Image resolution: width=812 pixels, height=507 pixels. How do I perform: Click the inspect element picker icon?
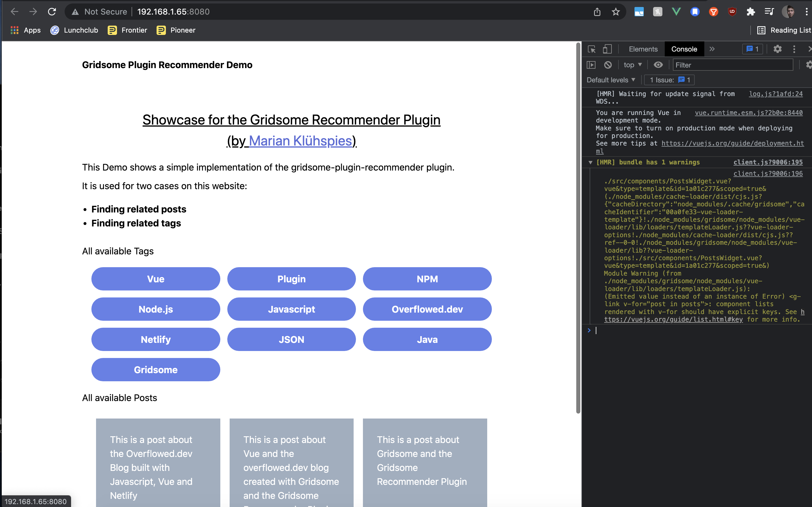pos(592,49)
